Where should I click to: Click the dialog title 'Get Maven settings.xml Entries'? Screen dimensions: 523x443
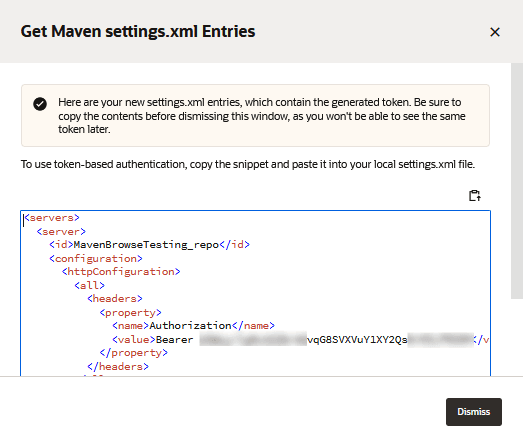pyautogui.click(x=138, y=32)
